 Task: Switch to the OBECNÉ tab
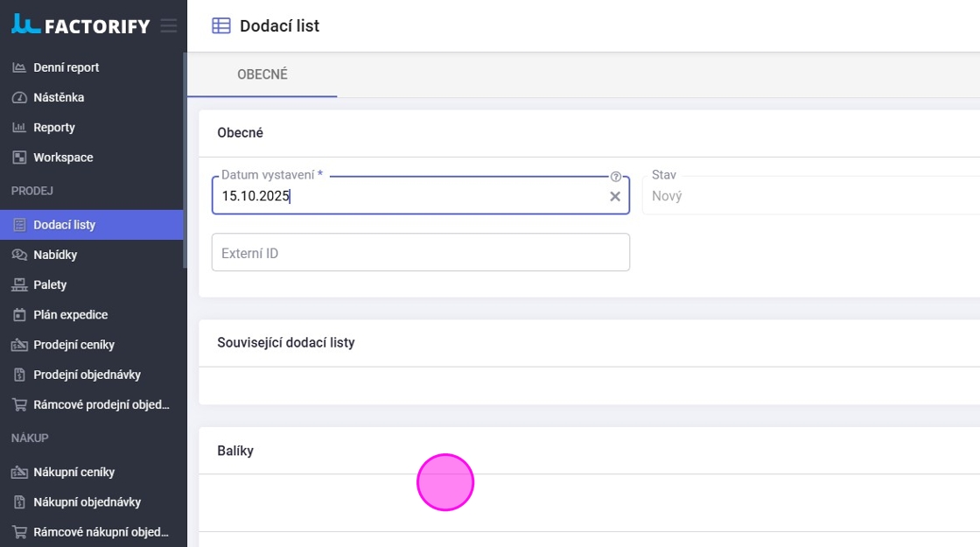(262, 75)
